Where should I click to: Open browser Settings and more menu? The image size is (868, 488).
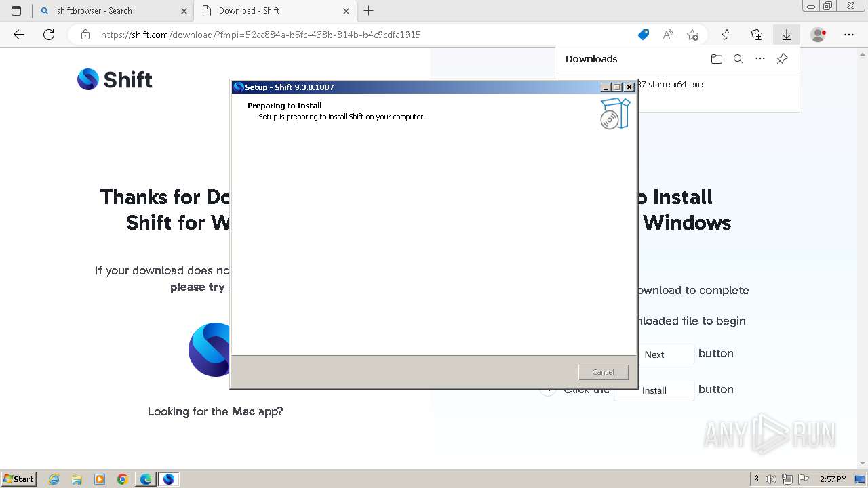pos(849,35)
